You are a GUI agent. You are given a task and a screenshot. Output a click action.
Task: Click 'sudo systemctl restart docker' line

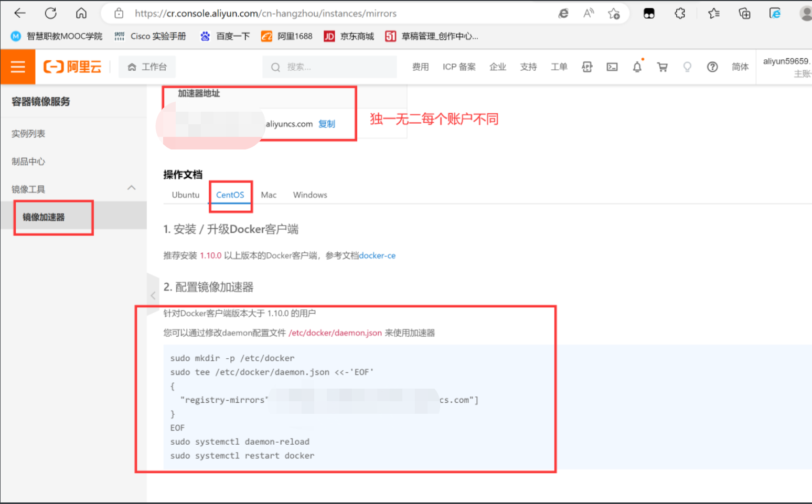242,456
